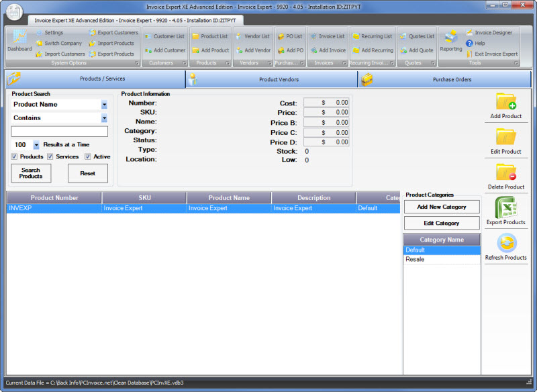Open the Product List in the ribbon
The height and width of the screenshot is (392, 537).
pyautogui.click(x=210, y=36)
